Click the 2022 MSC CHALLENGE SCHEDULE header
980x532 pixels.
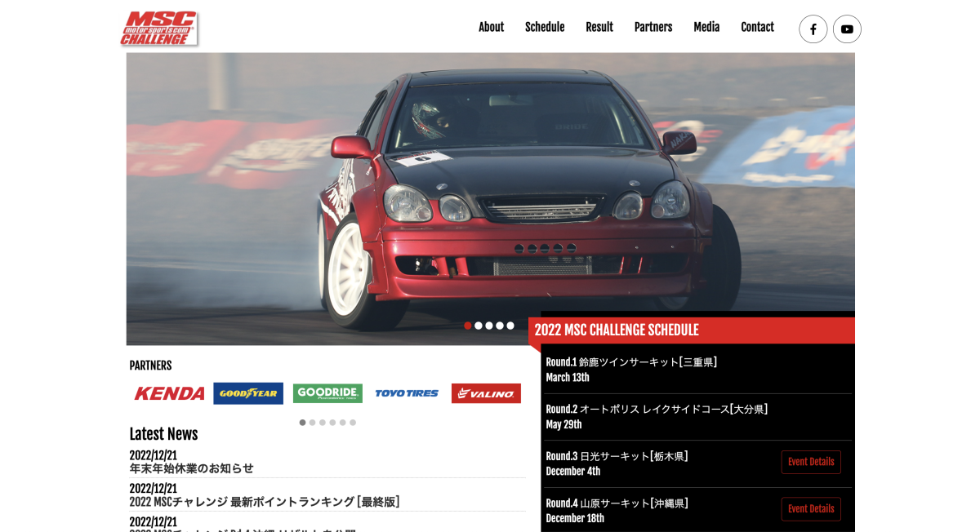tap(692, 330)
